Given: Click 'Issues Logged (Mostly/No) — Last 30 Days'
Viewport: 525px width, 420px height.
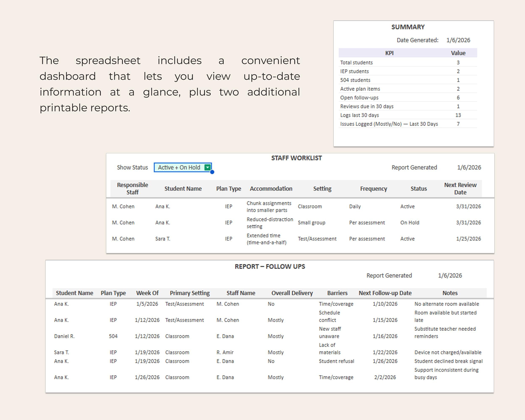Looking at the screenshot, I should pos(389,124).
